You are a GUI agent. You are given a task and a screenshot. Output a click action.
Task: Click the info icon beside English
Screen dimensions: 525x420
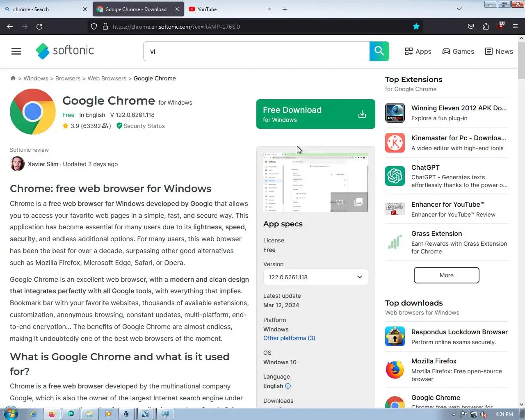click(288, 386)
